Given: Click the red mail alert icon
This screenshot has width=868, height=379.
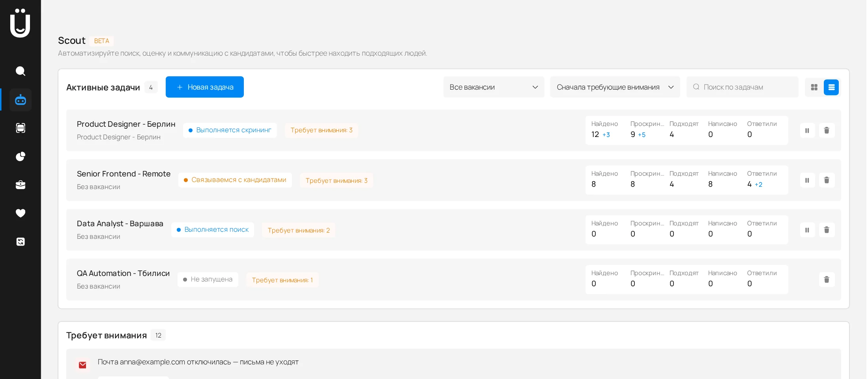Looking at the screenshot, I should click(x=82, y=365).
